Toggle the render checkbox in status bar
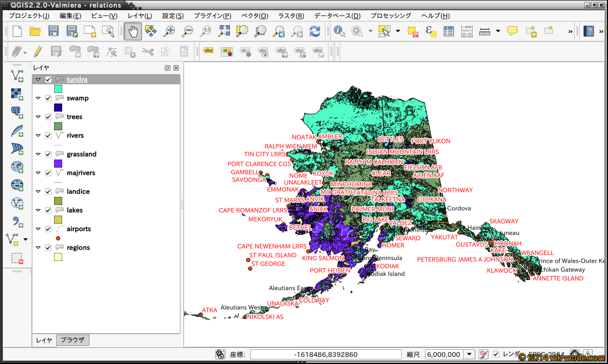The image size is (608, 364). 496,354
